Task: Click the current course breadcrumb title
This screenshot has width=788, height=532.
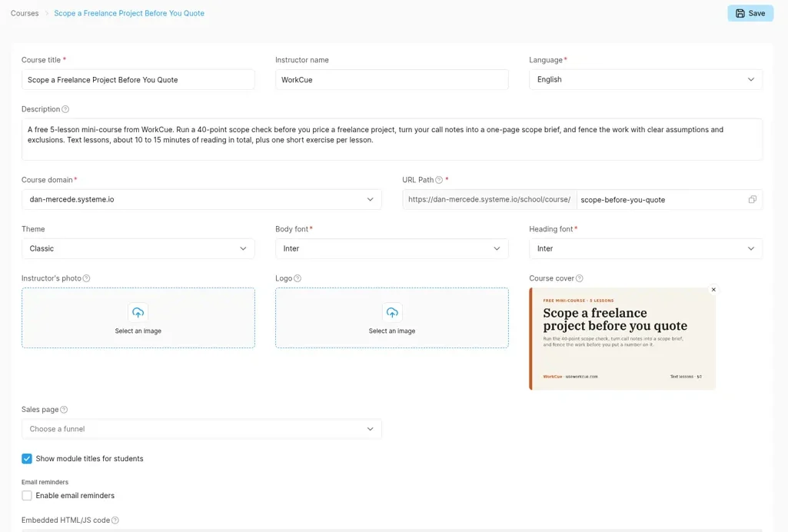Action: pyautogui.click(x=129, y=14)
